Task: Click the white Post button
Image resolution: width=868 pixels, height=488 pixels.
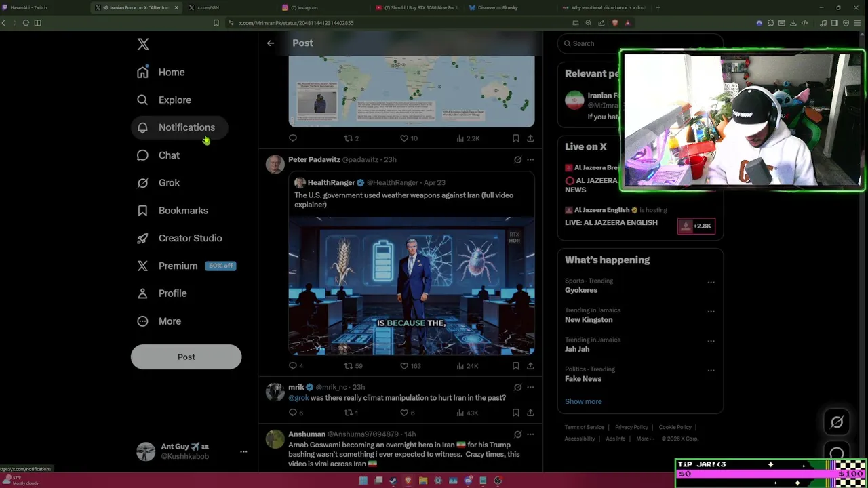Action: click(186, 357)
